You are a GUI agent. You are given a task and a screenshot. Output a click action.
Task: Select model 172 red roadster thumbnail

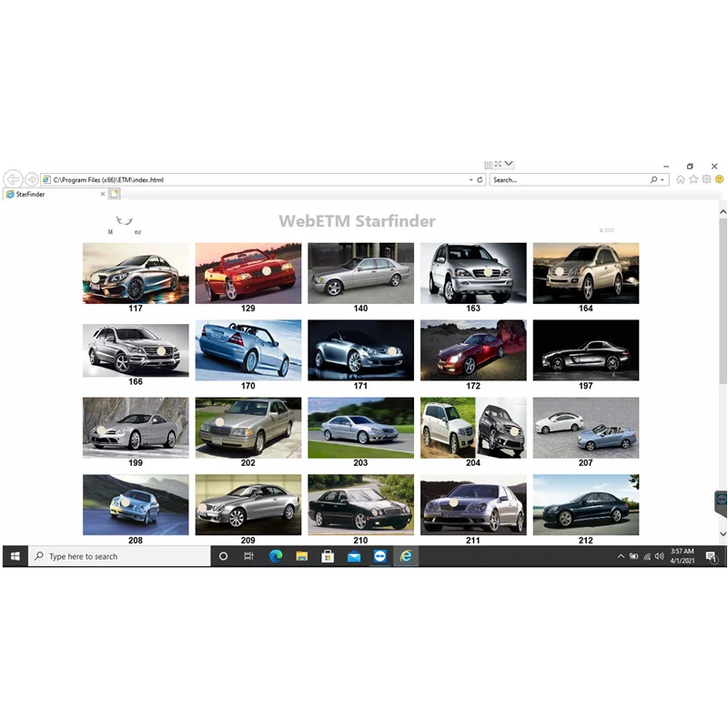[473, 350]
